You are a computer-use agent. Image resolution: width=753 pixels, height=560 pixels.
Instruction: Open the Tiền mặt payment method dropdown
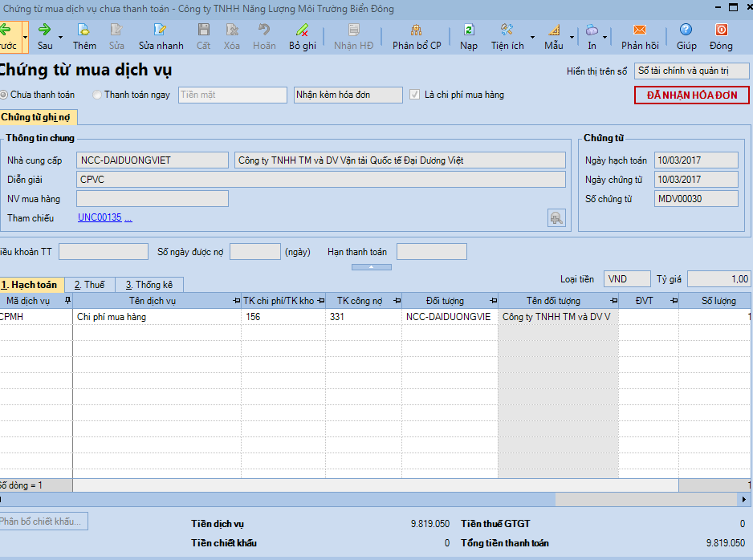pos(233,95)
